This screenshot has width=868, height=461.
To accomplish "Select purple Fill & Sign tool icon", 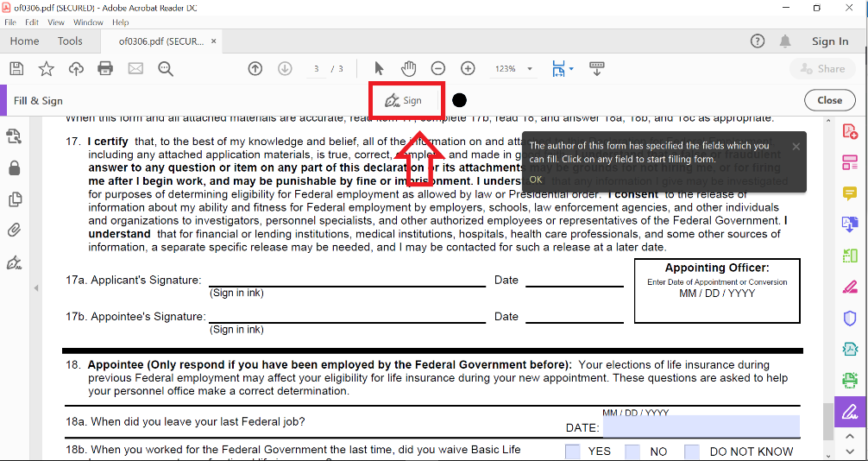I will point(850,412).
